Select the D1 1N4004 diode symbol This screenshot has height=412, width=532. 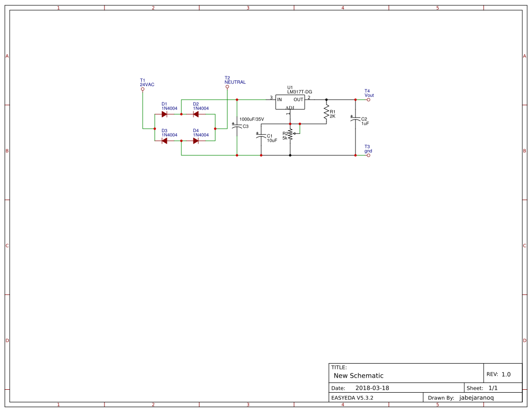point(164,114)
